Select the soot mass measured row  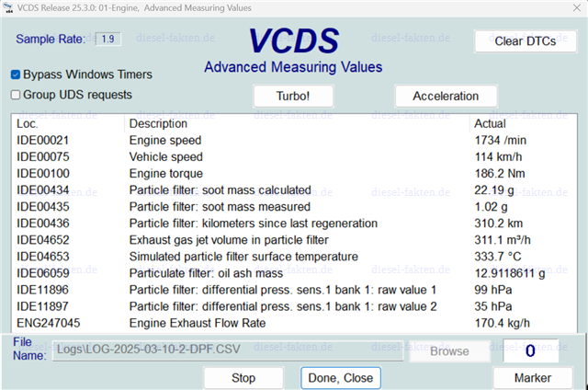(294, 207)
